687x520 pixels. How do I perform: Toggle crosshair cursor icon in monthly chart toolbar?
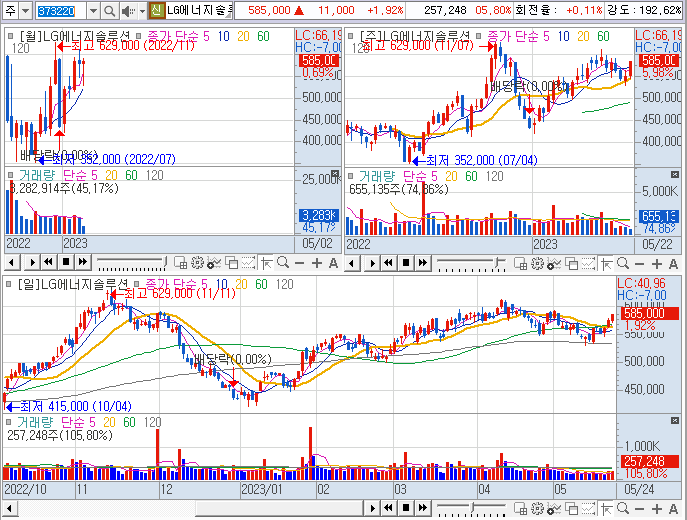[x=266, y=263]
